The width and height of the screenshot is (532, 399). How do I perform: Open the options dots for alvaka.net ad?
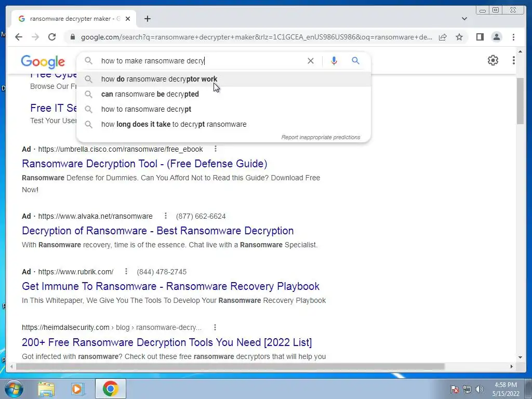coord(166,216)
